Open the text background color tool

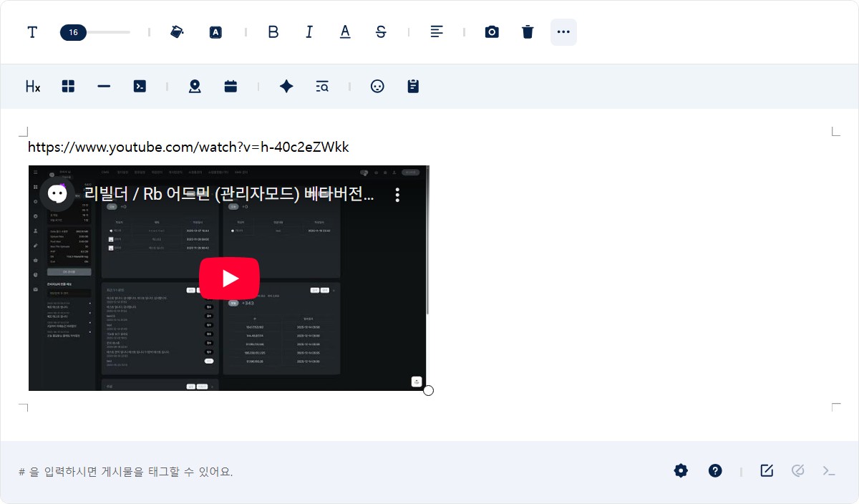[215, 31]
